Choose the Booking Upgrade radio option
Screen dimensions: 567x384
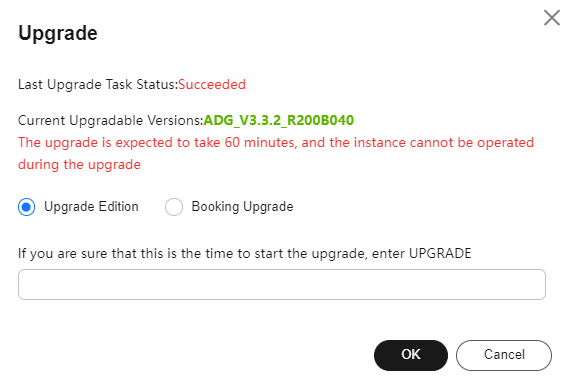pos(174,207)
